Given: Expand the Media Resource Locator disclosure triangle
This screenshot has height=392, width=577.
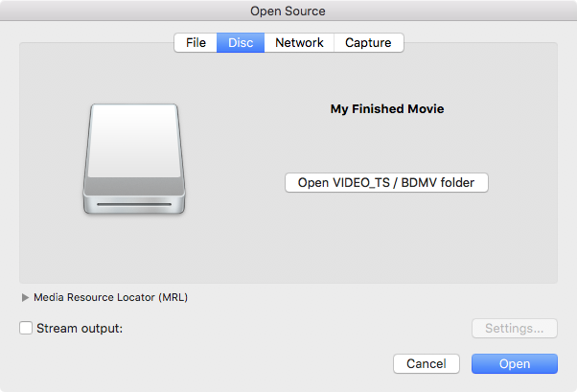Looking at the screenshot, I should tap(25, 297).
